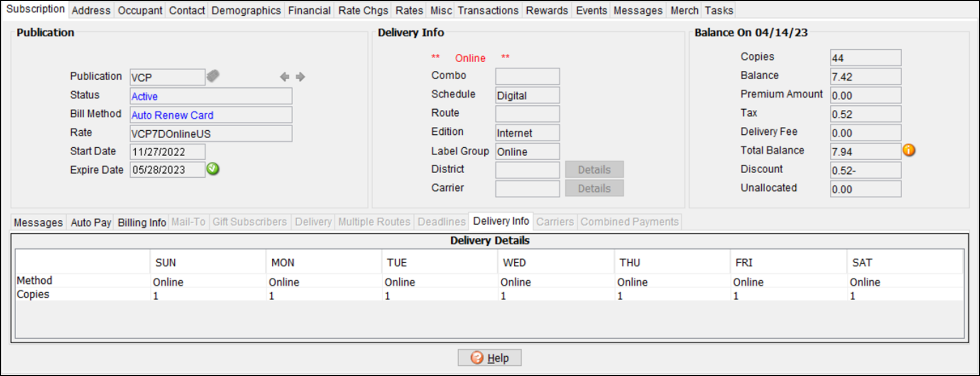Click the left arrow previous publication icon

(x=285, y=77)
